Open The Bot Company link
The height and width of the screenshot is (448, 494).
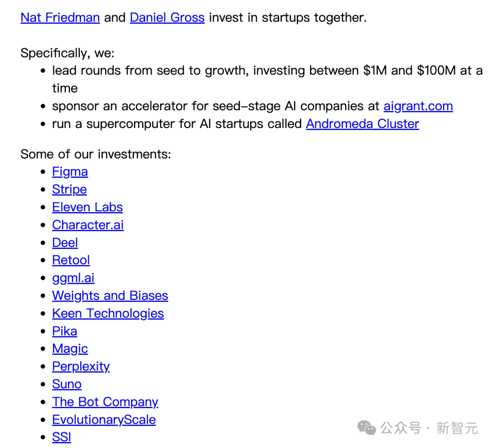tap(105, 402)
